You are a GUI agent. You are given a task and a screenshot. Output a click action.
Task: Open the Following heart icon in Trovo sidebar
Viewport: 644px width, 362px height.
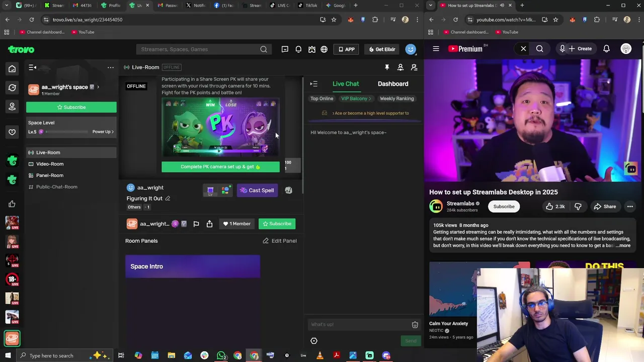point(12,132)
